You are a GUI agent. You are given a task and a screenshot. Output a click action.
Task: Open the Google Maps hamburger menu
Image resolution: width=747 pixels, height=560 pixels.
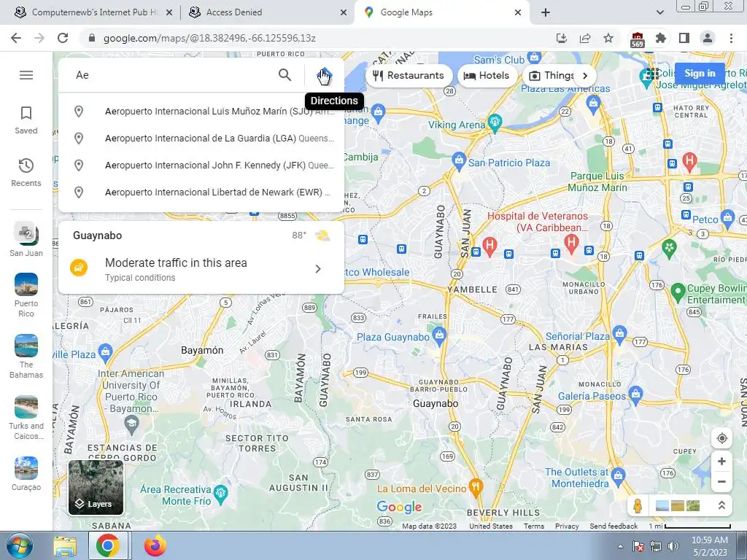26,75
